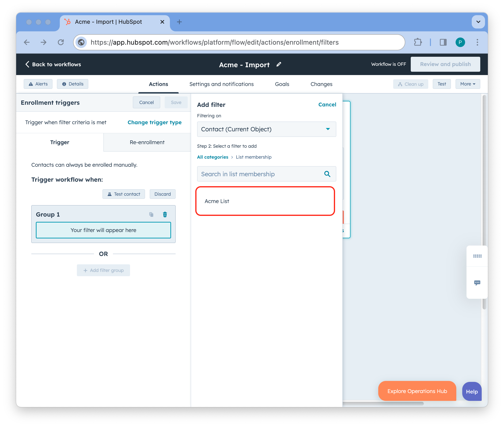Open the Details button

73,84
